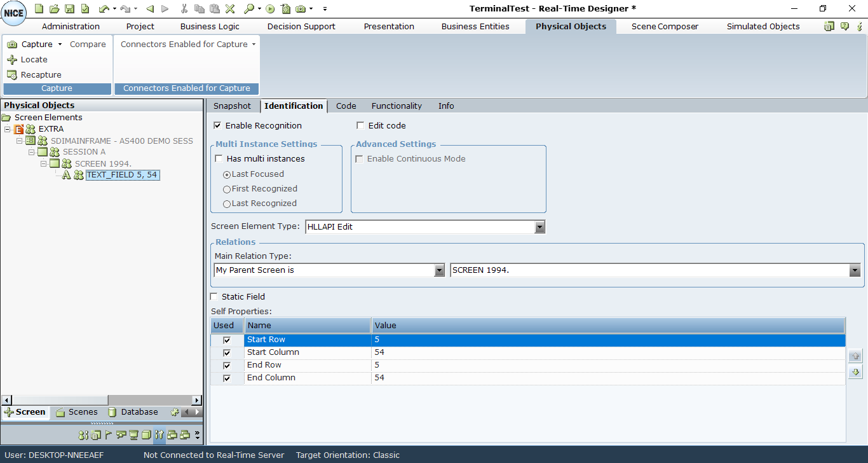
Task: Enable the Edit code checkbox
Action: pyautogui.click(x=361, y=126)
